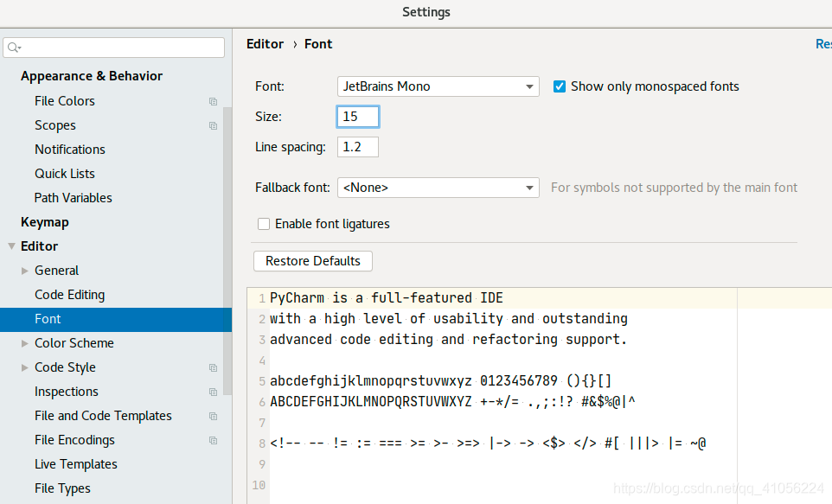Expand the General tree node
Screen dimensions: 832x504
24,271
